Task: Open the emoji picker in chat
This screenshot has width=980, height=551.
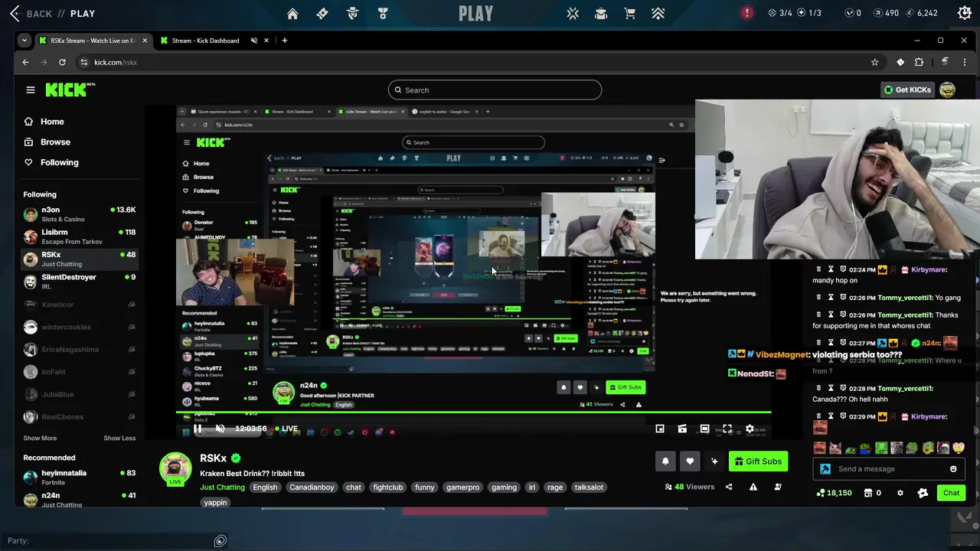Action: point(953,468)
